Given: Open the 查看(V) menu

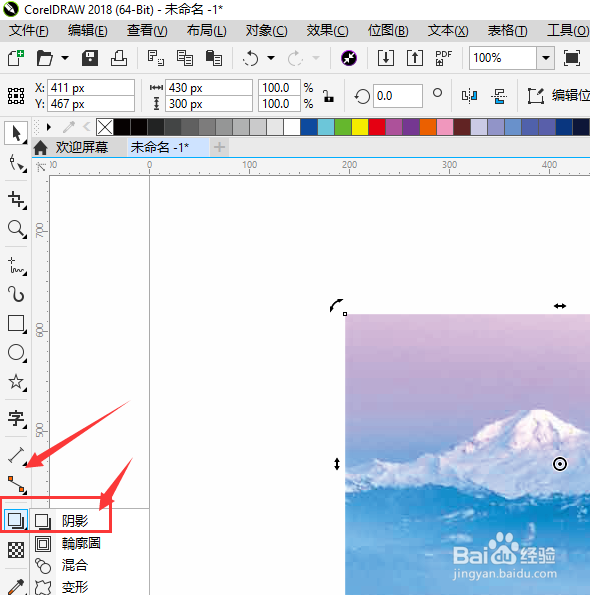Looking at the screenshot, I should pos(147,31).
